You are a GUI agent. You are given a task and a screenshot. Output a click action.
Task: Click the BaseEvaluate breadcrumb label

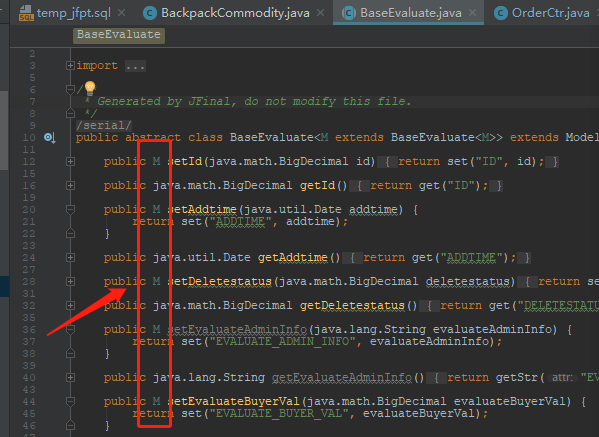(x=119, y=35)
